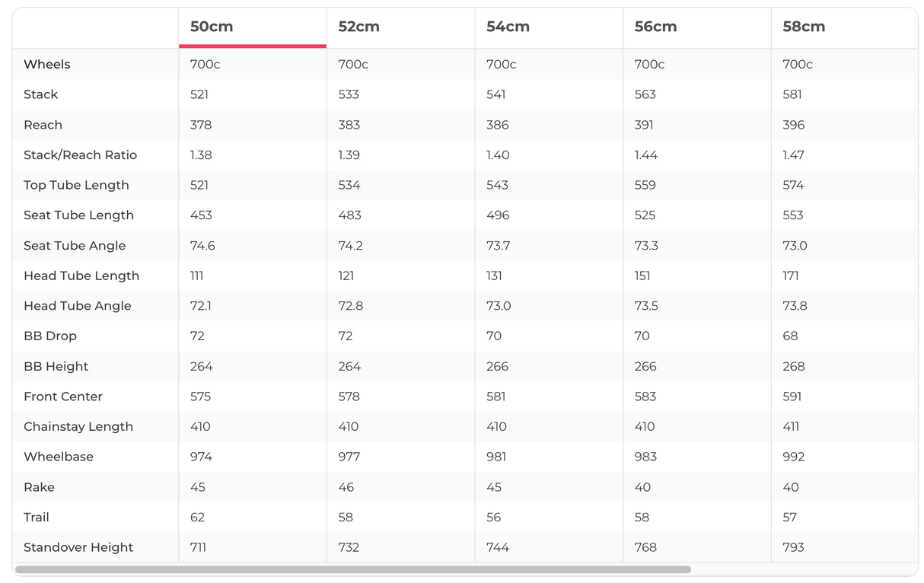Select the Stack/Reach Ratio row label

tap(81, 155)
